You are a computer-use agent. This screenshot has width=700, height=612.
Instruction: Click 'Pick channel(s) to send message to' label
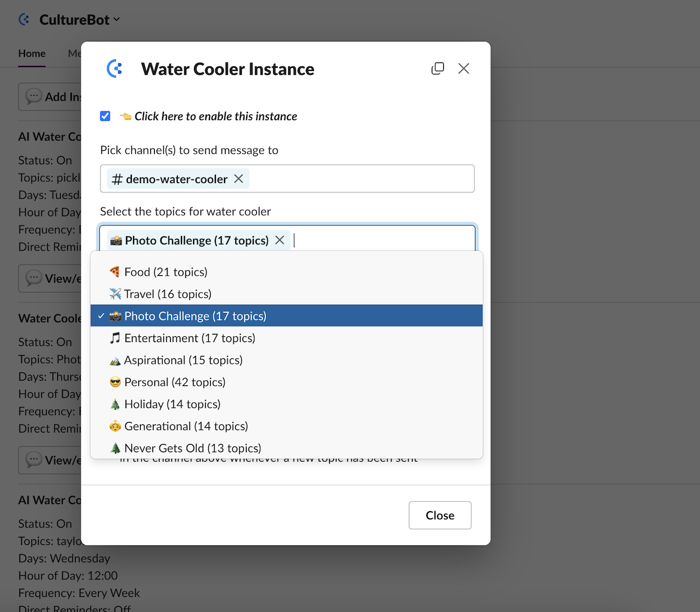pyautogui.click(x=189, y=150)
